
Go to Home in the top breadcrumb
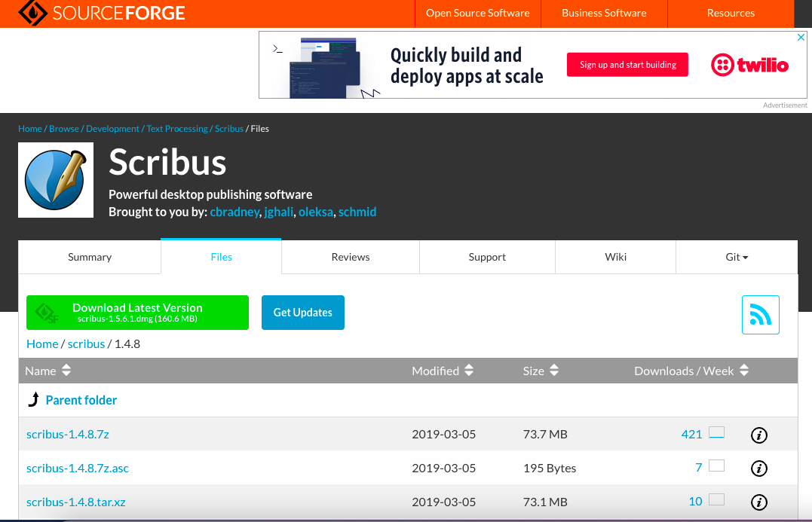click(x=30, y=128)
